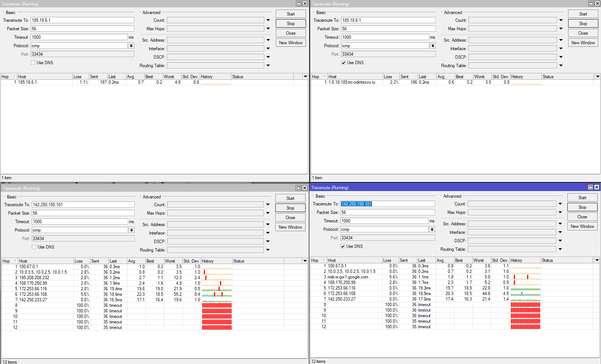
Task: Sort by Avg. column in bottom-right table
Action: pyautogui.click(x=445, y=260)
